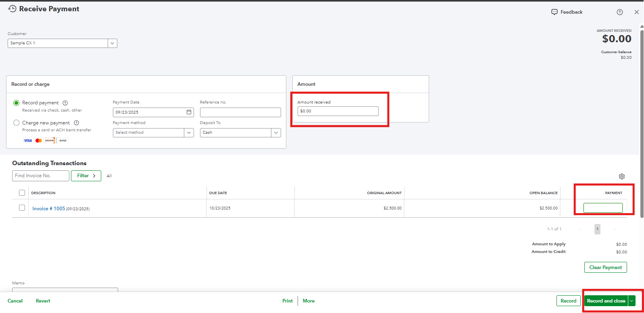This screenshot has width=644, height=313.
Task: Open the Invoice # 1005 link
Action: 48,209
